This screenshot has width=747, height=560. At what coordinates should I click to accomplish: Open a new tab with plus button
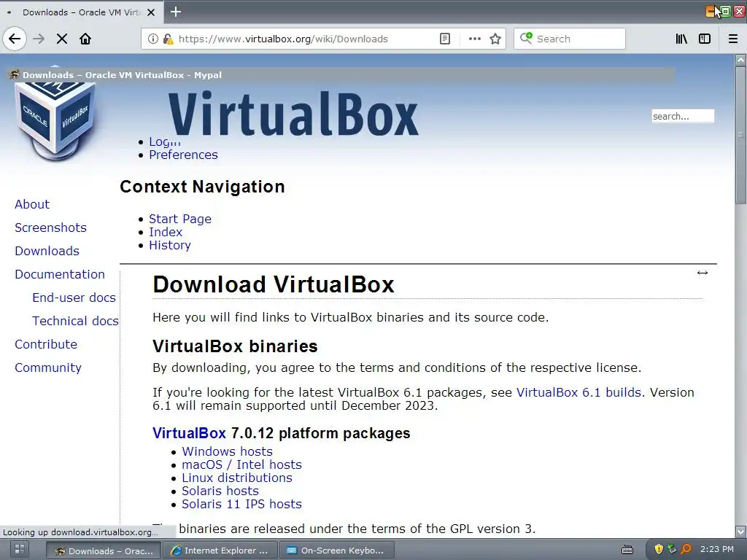[x=175, y=12]
